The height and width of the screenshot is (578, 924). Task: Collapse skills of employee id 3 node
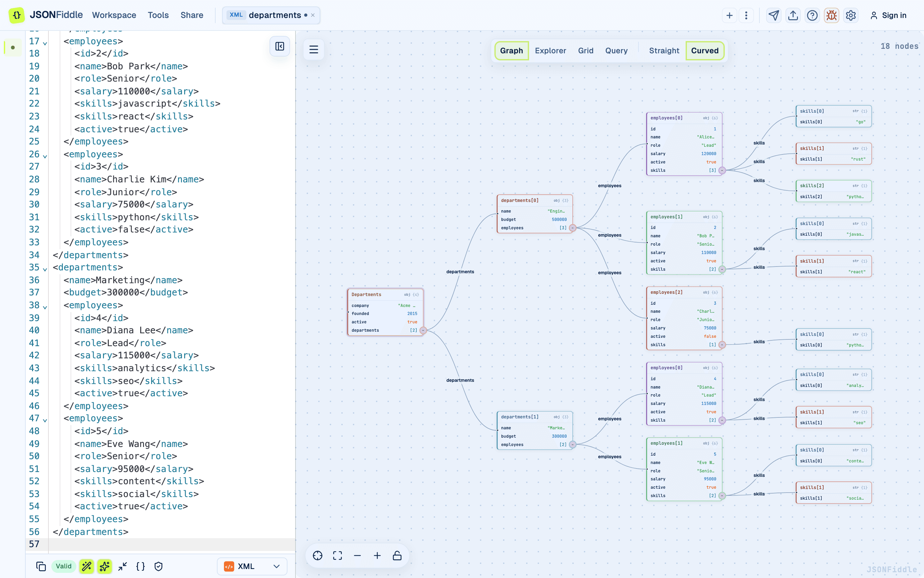(x=722, y=345)
